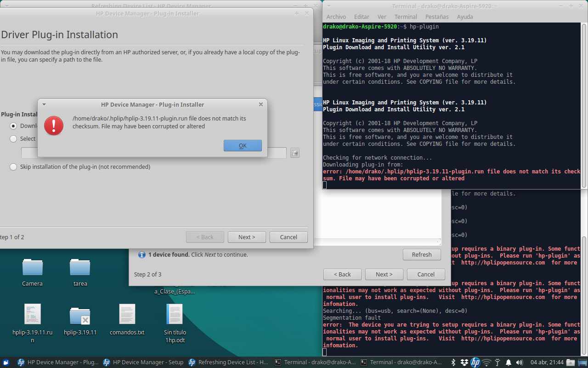Open the Editar menu in Terminal

coord(362,17)
